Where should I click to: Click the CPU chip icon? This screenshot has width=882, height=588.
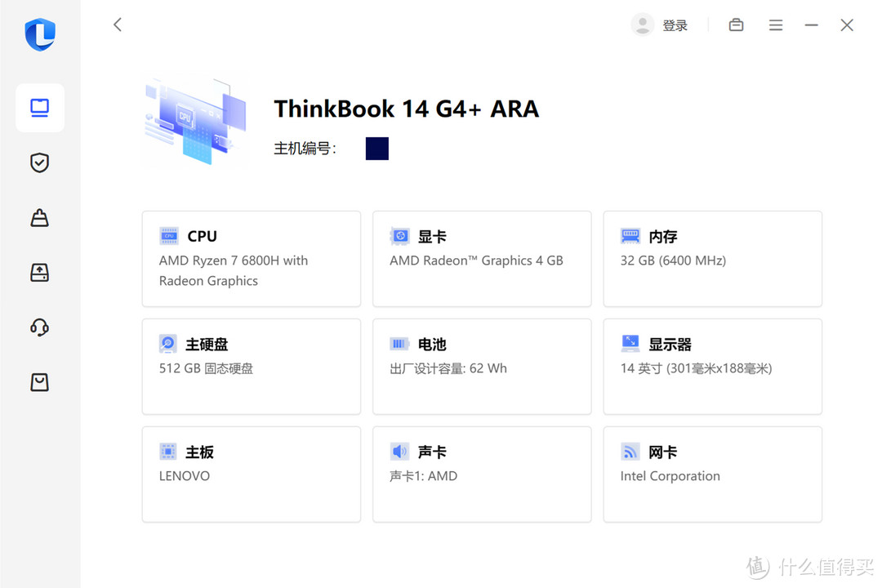pos(169,236)
